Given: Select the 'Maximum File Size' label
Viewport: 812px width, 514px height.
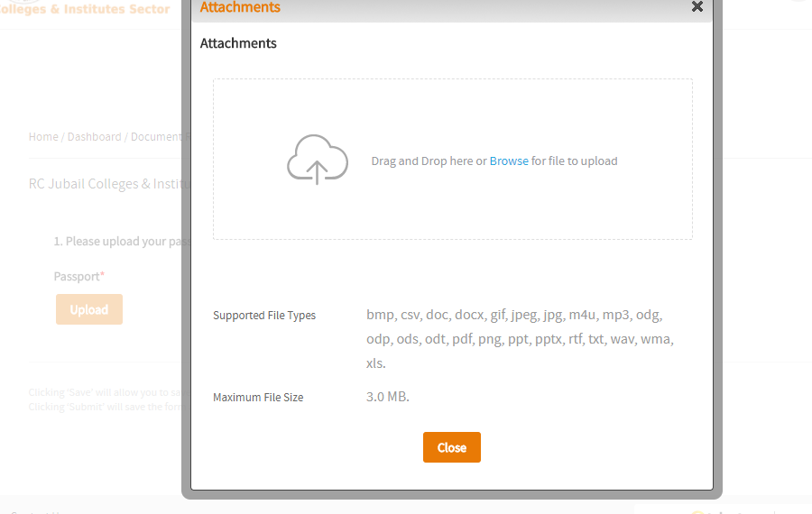Looking at the screenshot, I should (x=258, y=398).
